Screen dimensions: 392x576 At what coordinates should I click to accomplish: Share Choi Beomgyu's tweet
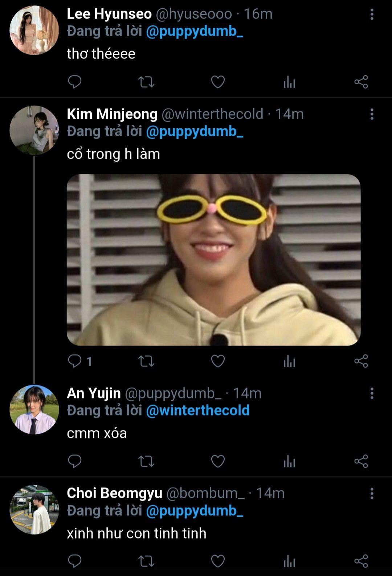tap(361, 561)
